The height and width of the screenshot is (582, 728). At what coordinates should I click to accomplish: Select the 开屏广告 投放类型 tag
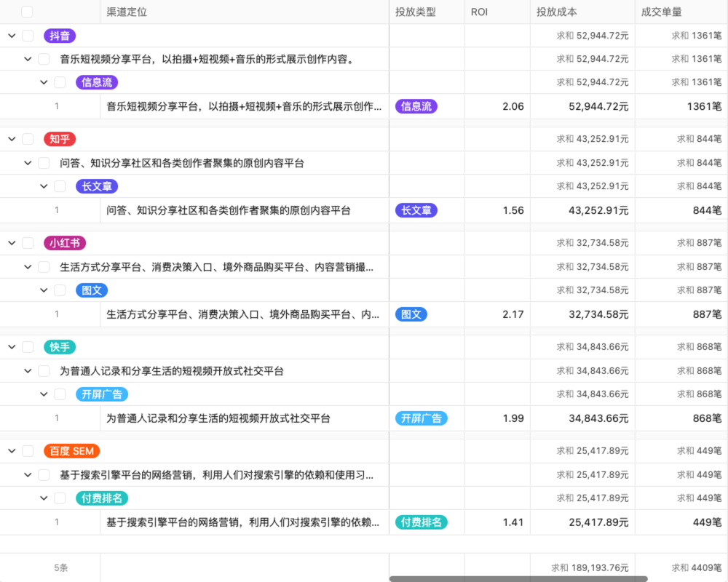coord(421,418)
